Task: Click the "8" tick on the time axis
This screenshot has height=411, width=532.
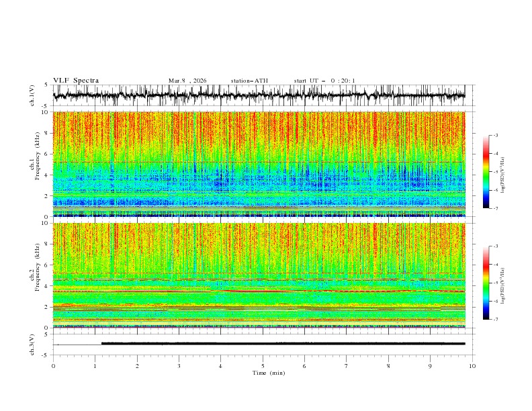Action: coord(388,366)
